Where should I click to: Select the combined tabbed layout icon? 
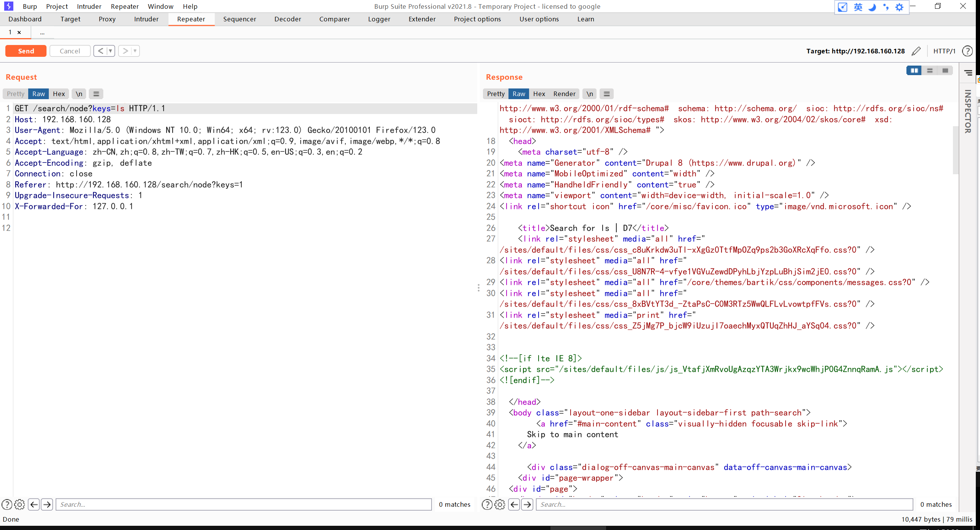pos(945,71)
